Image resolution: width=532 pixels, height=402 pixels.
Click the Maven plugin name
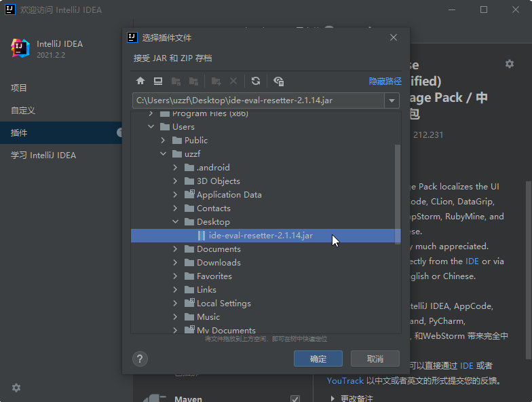189,399
